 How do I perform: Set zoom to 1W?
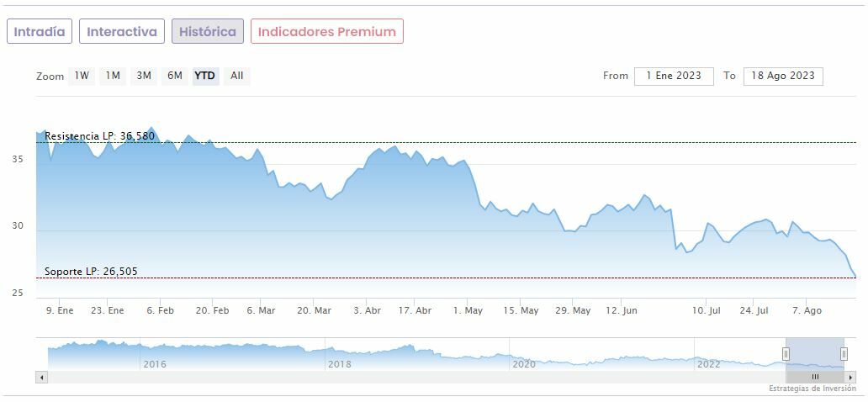point(82,76)
